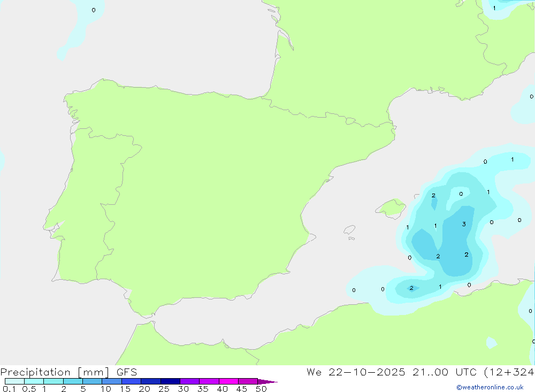Click the legend label '0.5'
535x392 pixels.
29,389
